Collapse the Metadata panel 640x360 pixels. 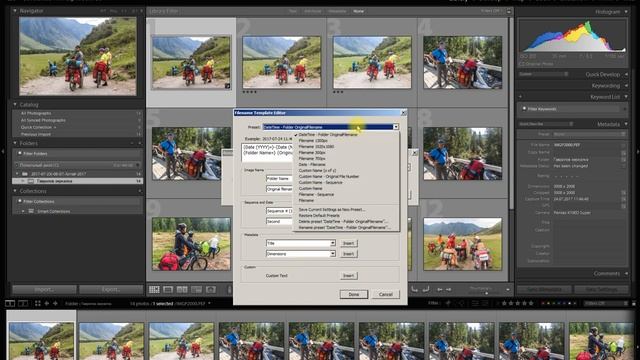pyautogui.click(x=626, y=124)
